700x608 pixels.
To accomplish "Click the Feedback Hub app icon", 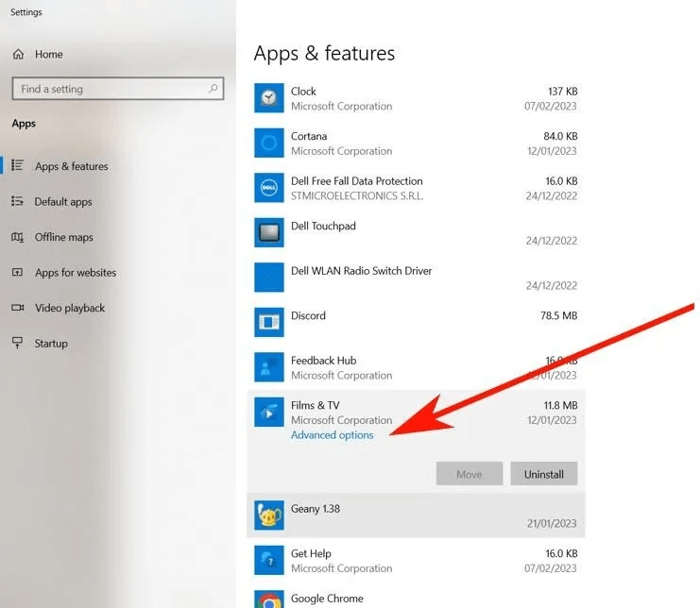I will click(x=268, y=367).
